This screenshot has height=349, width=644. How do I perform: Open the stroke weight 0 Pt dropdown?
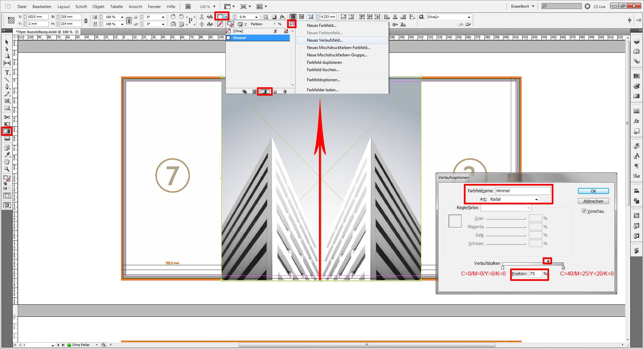[256, 17]
